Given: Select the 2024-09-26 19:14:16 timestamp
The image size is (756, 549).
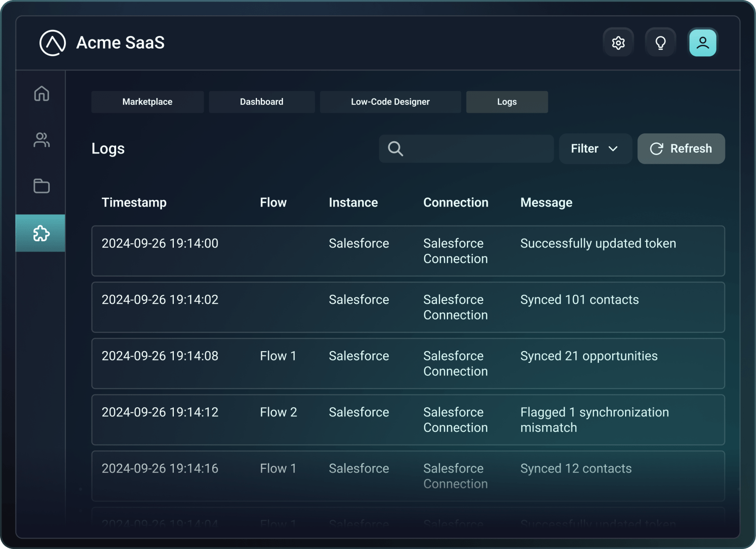Looking at the screenshot, I should pyautogui.click(x=160, y=468).
